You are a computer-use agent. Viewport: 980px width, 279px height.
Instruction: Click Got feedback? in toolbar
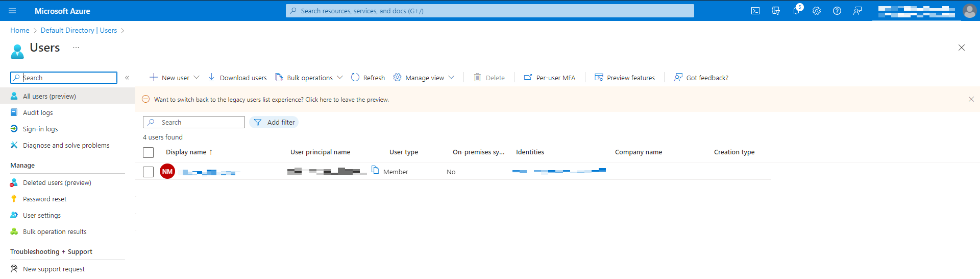tap(701, 78)
